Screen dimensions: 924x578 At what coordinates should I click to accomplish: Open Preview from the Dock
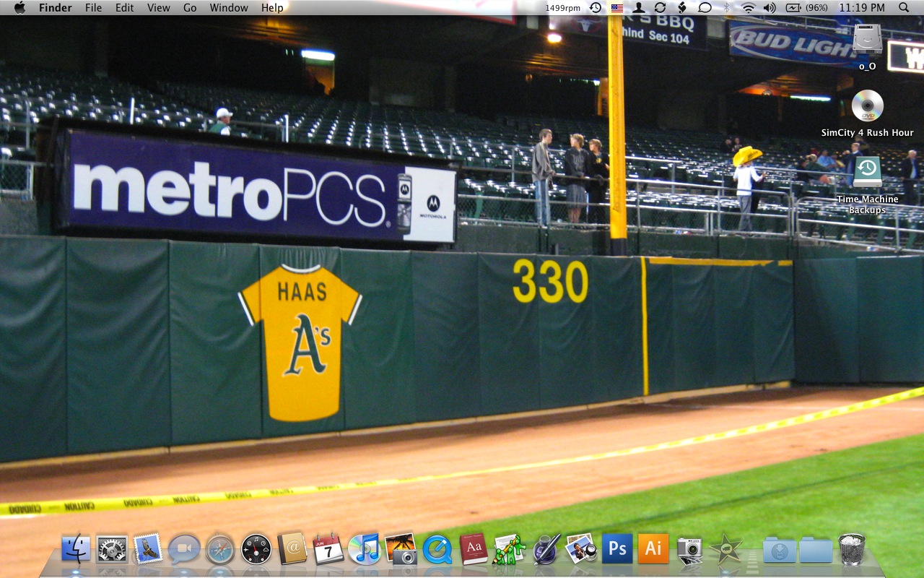[x=581, y=549]
